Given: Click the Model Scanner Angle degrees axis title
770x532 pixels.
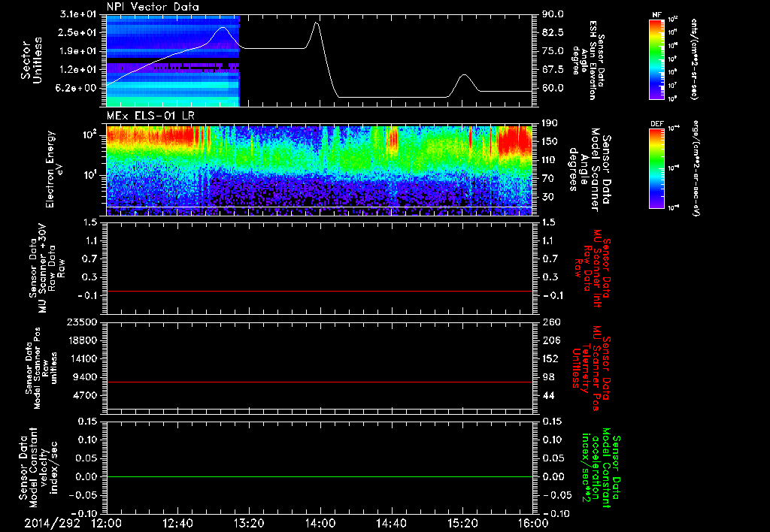Looking at the screenshot, I should (x=590, y=169).
